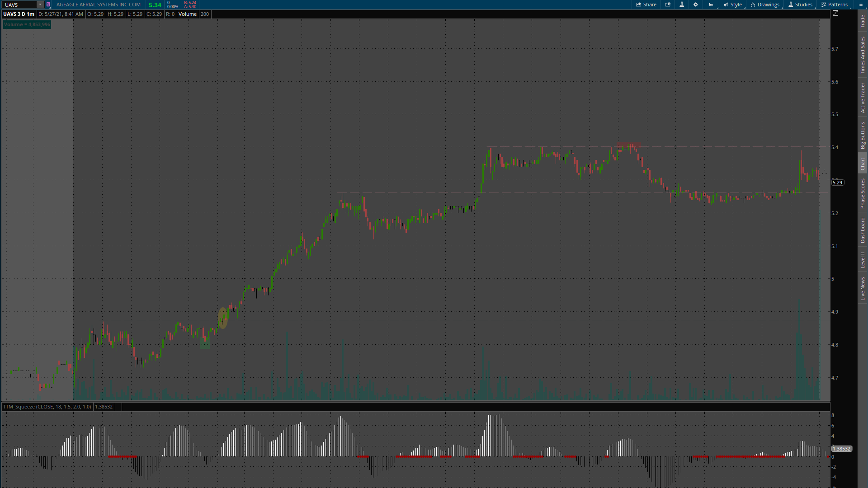868x488 pixels.
Task: Click the purple symbol link number icon
Action: point(48,5)
